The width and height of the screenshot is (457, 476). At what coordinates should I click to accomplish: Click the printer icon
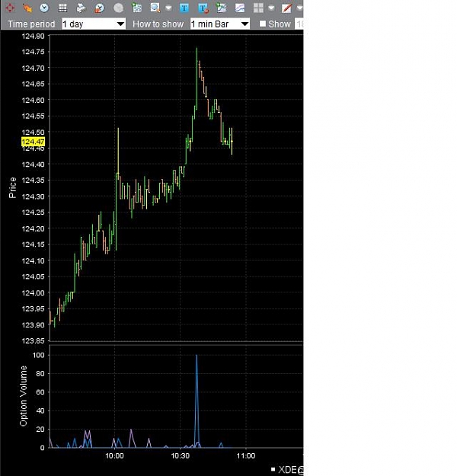(81, 8)
